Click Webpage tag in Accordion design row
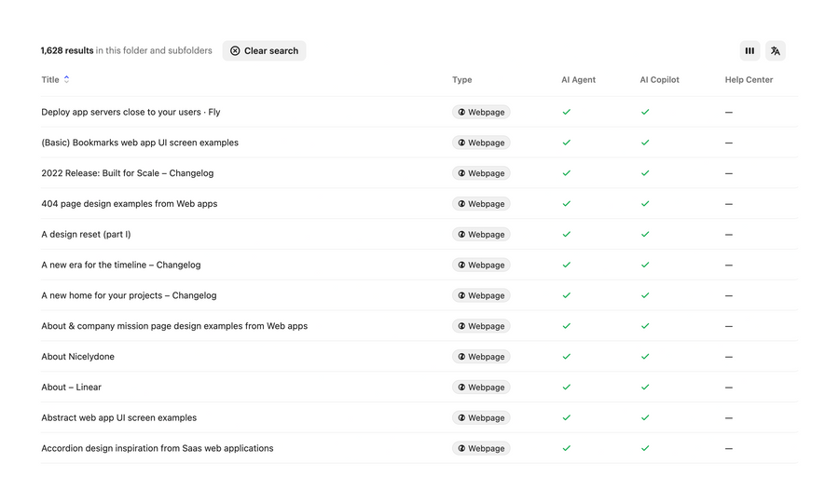Viewport: 839px width, 504px height. point(481,448)
